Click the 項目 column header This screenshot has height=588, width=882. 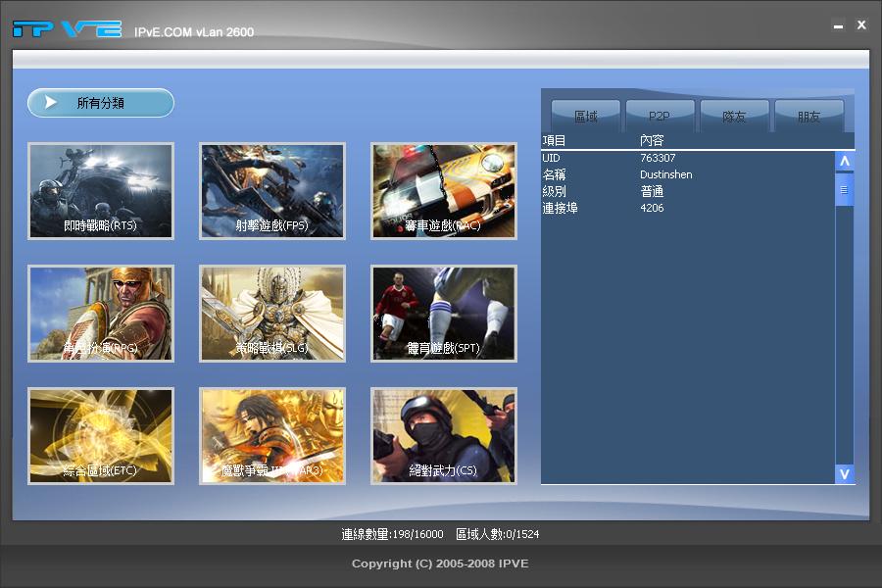click(554, 141)
